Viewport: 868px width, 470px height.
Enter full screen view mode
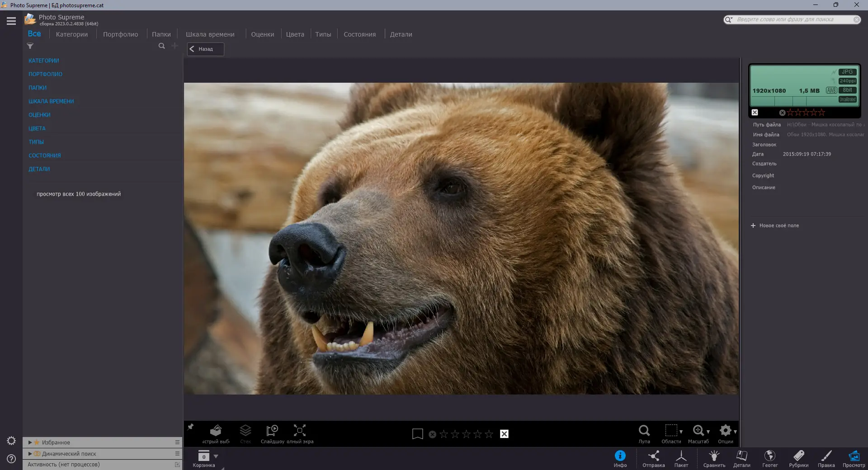tap(299, 431)
